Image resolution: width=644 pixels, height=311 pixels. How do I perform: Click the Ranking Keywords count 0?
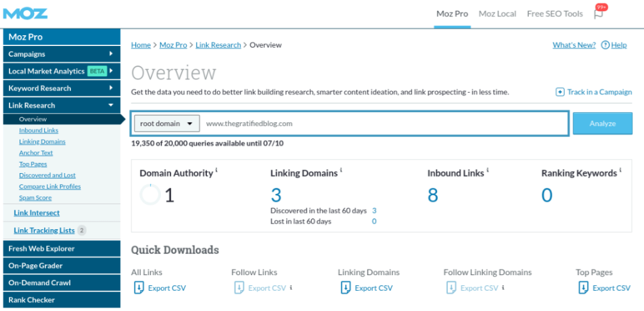pos(547,195)
